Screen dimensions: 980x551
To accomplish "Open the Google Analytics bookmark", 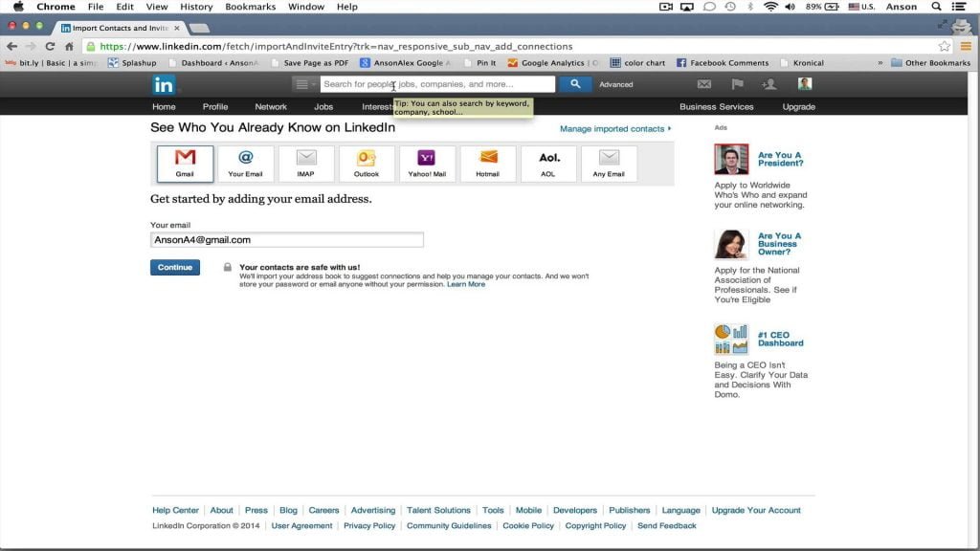I will pos(552,62).
